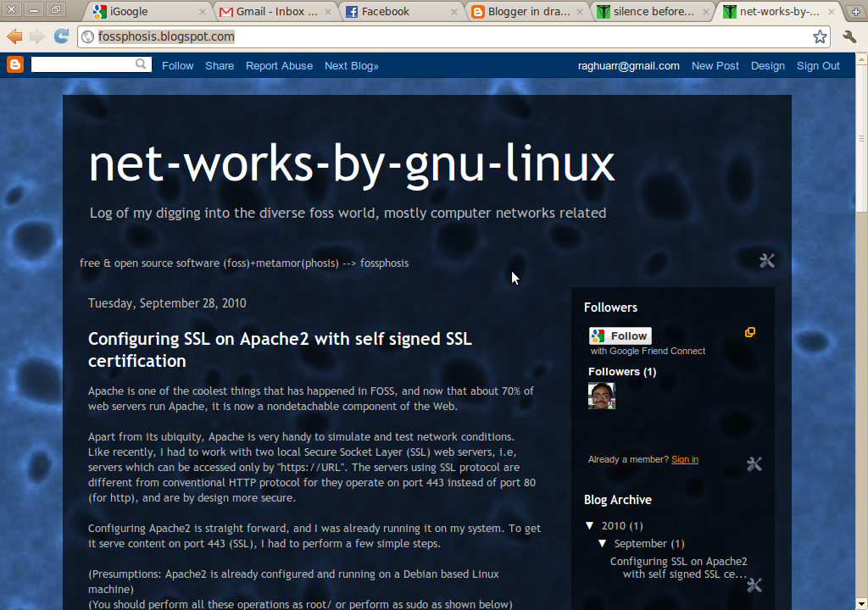The height and width of the screenshot is (610, 868).
Task: Click the Google Friend Connect Follow button
Action: [x=620, y=336]
